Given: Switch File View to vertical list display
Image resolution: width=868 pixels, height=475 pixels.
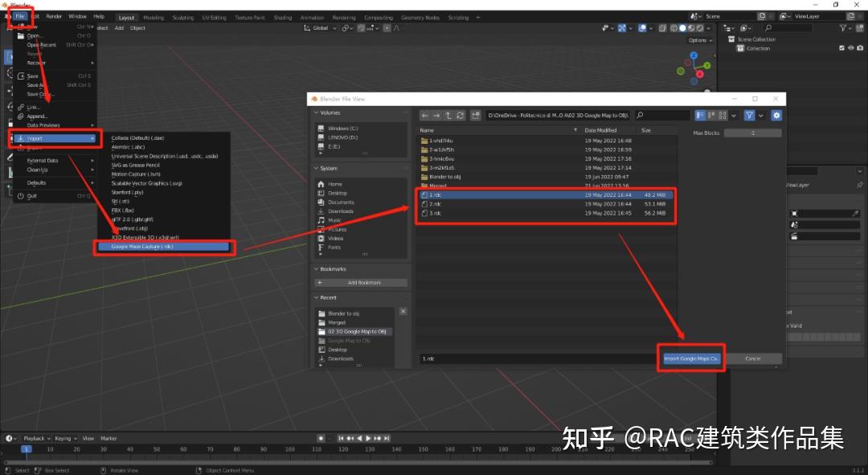Looking at the screenshot, I should coord(700,115).
